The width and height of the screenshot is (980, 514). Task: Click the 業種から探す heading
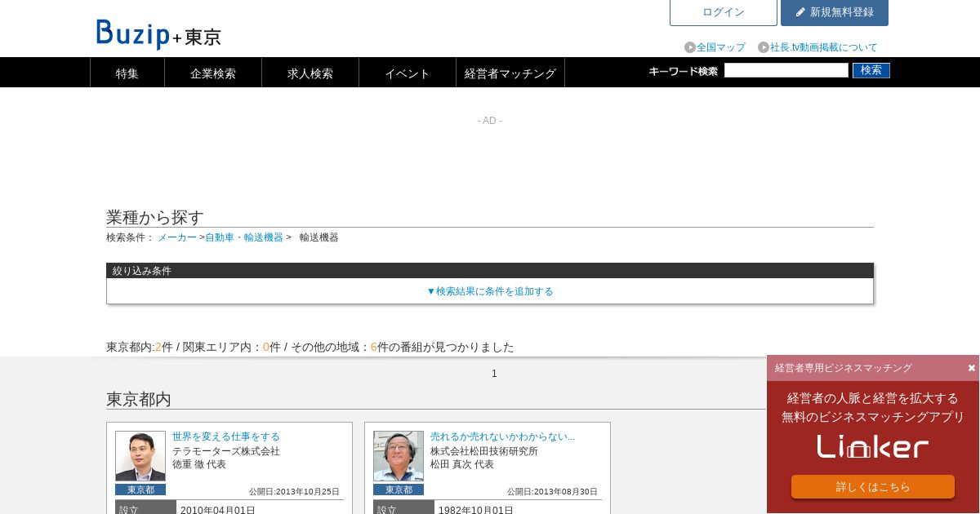click(155, 217)
